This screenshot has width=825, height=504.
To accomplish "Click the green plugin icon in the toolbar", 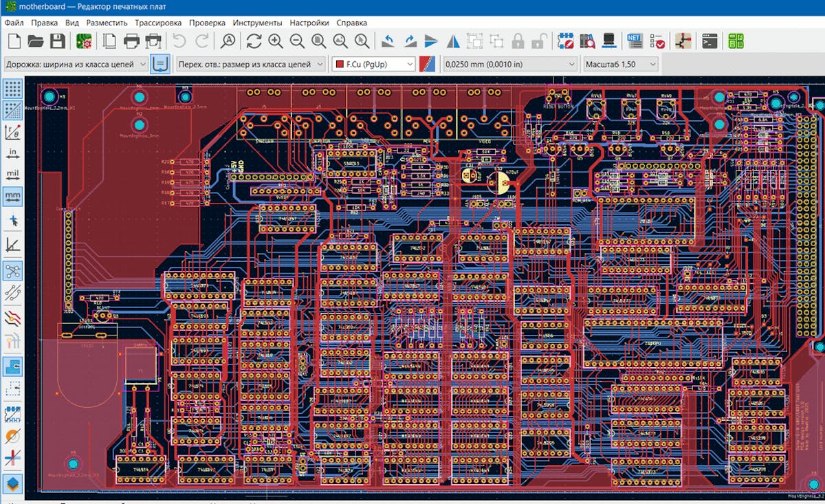I will 736,41.
